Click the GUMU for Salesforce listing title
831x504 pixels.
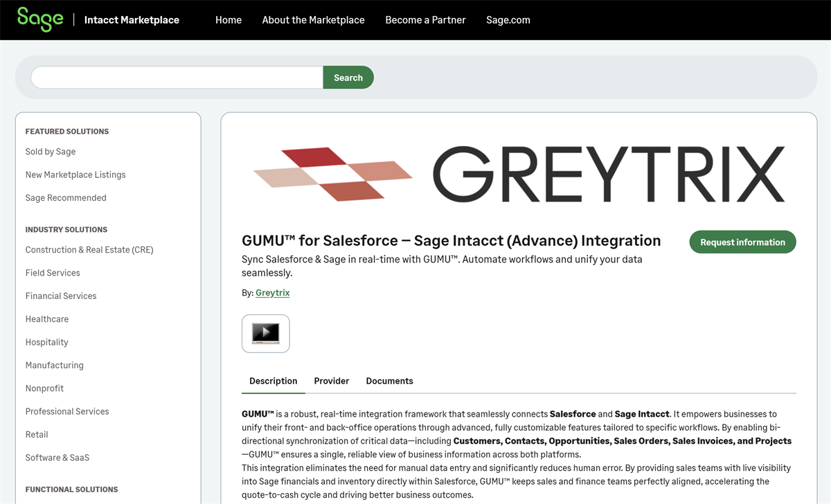(452, 241)
